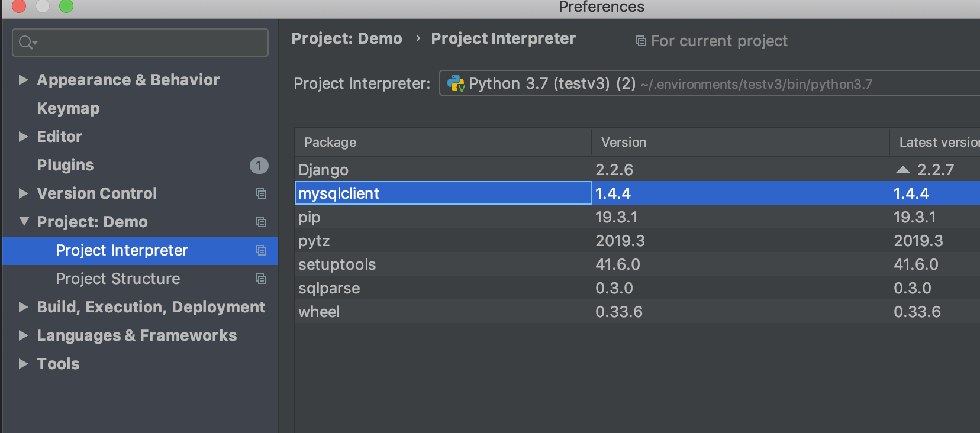Viewport: 980px width, 433px height.
Task: Click wheel version 0.33.6 cell
Action: click(619, 312)
